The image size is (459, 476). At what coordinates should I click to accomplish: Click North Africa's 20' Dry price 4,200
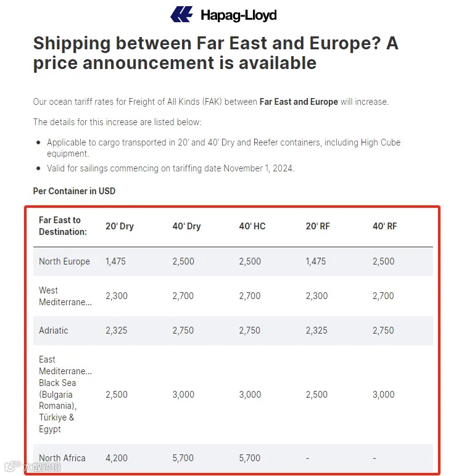117,458
